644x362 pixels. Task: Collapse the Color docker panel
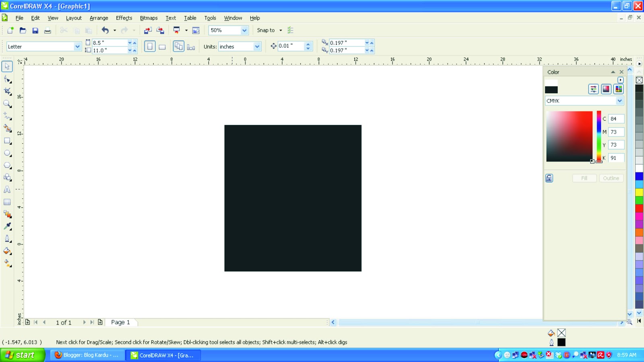click(613, 72)
